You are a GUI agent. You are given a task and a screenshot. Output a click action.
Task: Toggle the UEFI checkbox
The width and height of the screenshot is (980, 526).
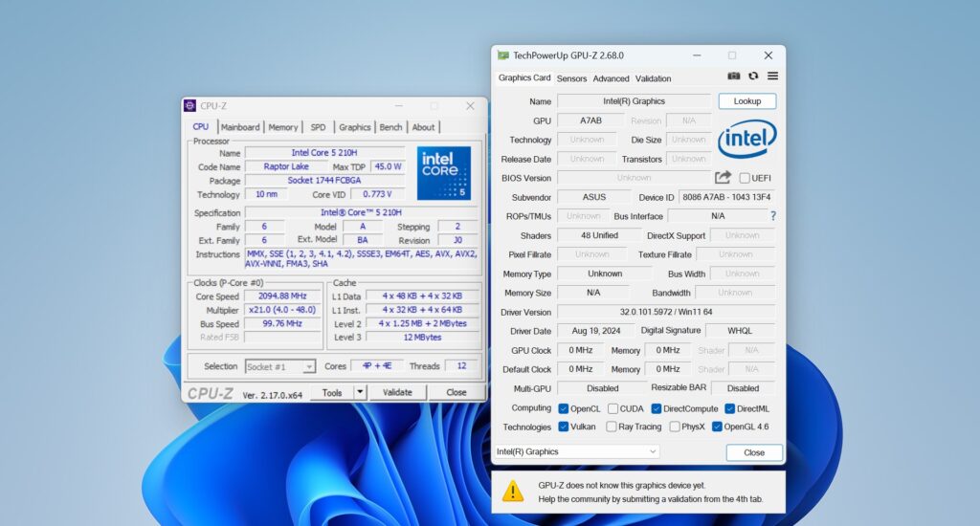[x=745, y=178]
